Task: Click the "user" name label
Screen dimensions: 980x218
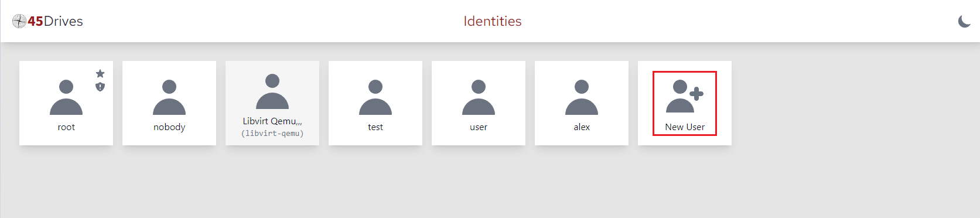Action: [479, 127]
